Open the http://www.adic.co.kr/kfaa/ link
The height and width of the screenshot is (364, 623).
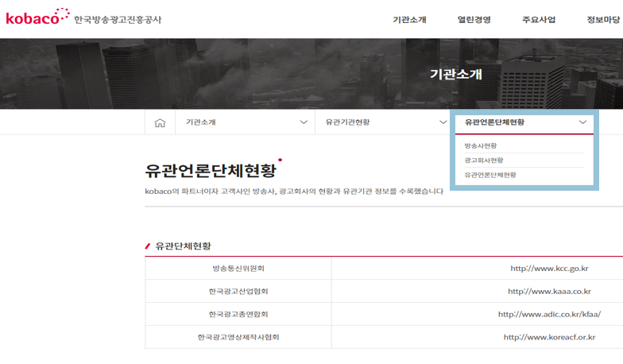point(549,315)
